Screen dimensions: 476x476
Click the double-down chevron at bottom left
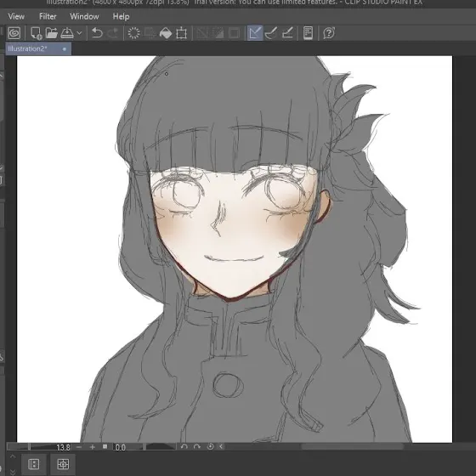(x=13, y=472)
